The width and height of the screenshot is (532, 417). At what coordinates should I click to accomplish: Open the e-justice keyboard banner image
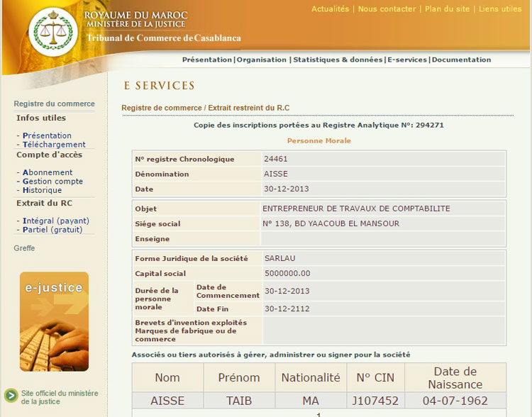[x=55, y=321]
